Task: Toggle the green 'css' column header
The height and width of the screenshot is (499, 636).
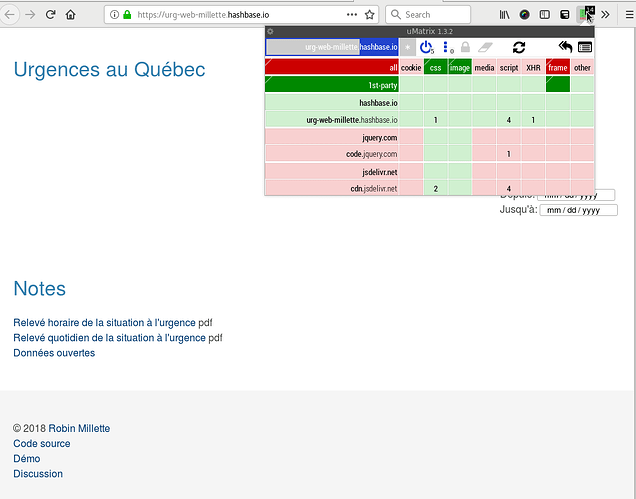Action: 435,67
